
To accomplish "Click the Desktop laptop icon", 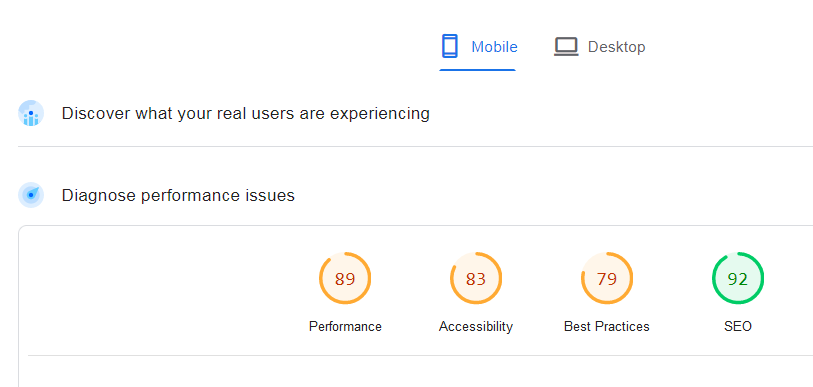I will [566, 47].
